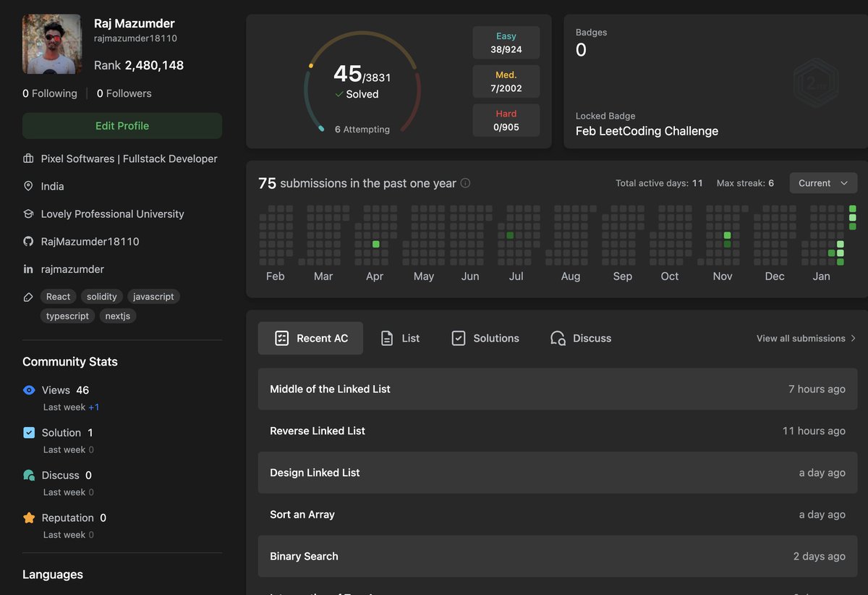This screenshot has width=868, height=595.
Task: Click the location pin icon beside India
Action: 28,186
